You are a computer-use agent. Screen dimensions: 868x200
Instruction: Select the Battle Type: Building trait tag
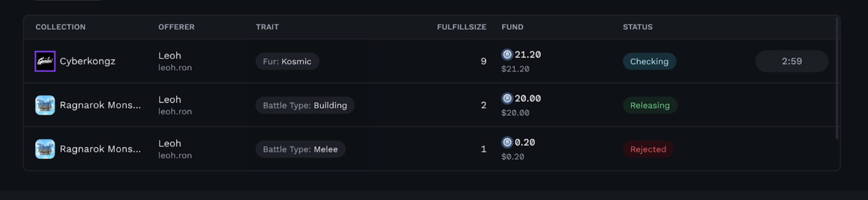[x=305, y=105]
